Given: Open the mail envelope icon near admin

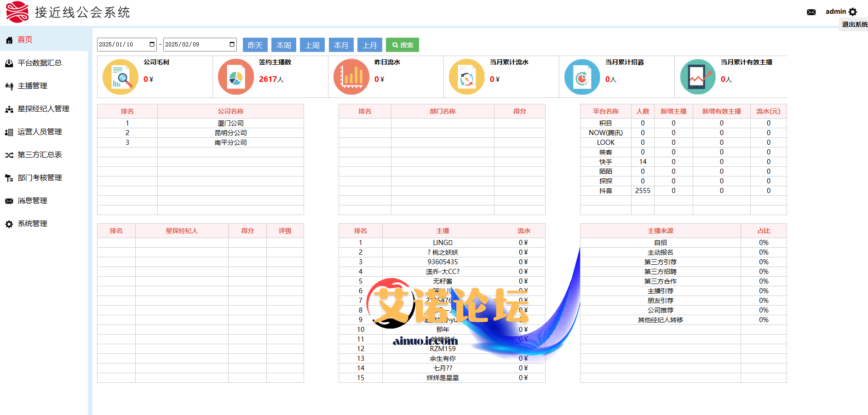Looking at the screenshot, I should point(811,12).
